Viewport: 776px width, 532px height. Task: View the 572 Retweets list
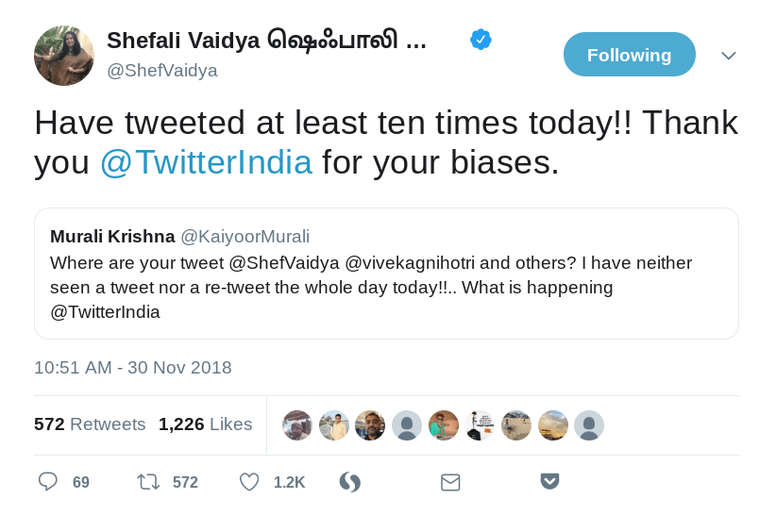tap(90, 424)
